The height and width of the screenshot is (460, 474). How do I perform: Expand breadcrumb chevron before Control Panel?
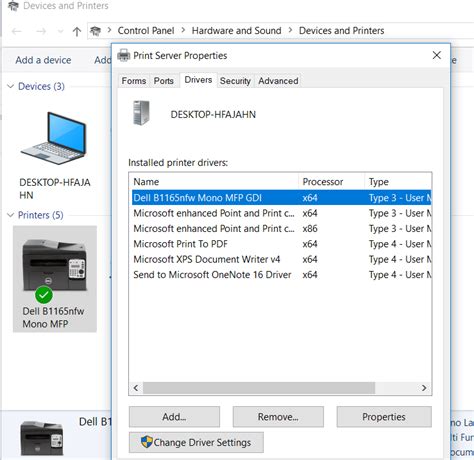coord(109,30)
